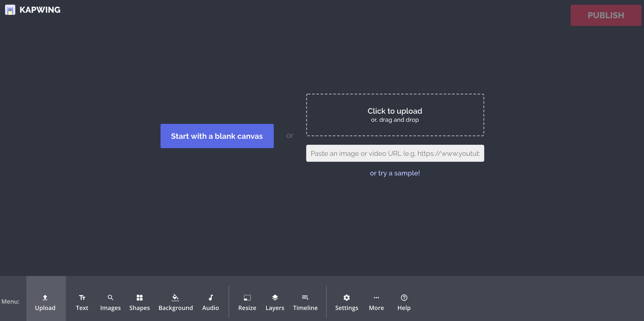Select the Text tool

(82, 302)
